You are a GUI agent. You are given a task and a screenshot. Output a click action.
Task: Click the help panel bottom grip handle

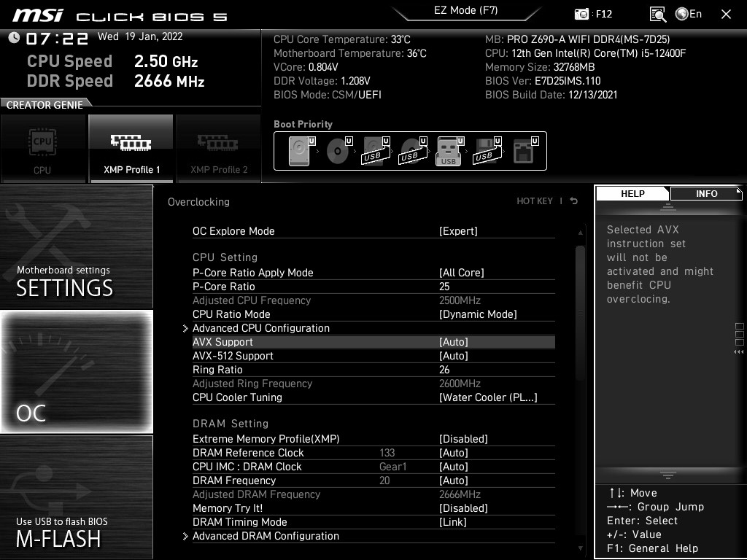[668, 475]
